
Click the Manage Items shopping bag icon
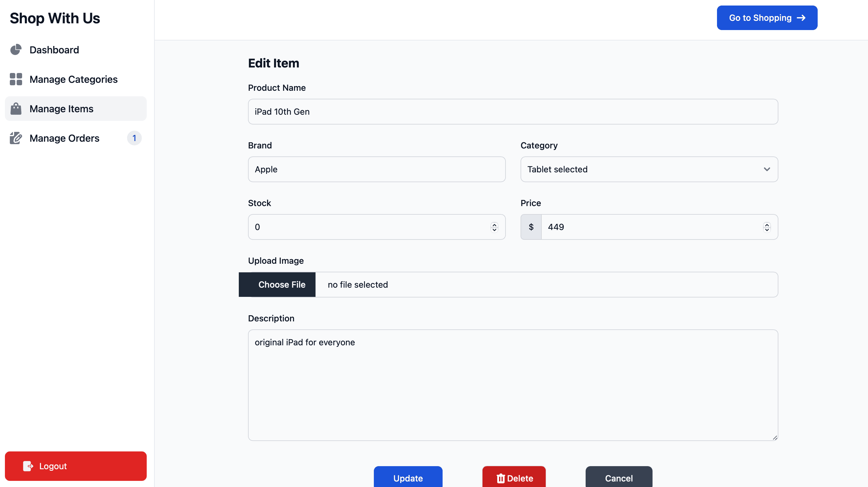[x=16, y=109]
